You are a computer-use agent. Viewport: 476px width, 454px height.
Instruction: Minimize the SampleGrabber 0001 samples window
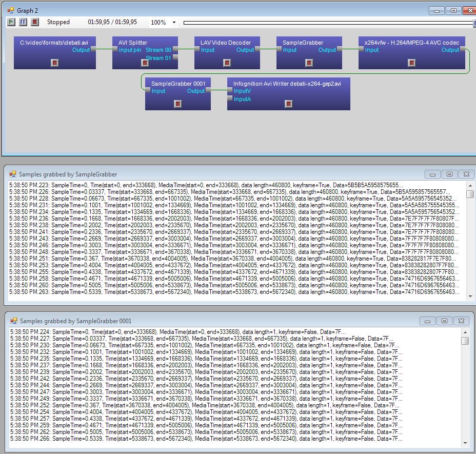point(427,321)
